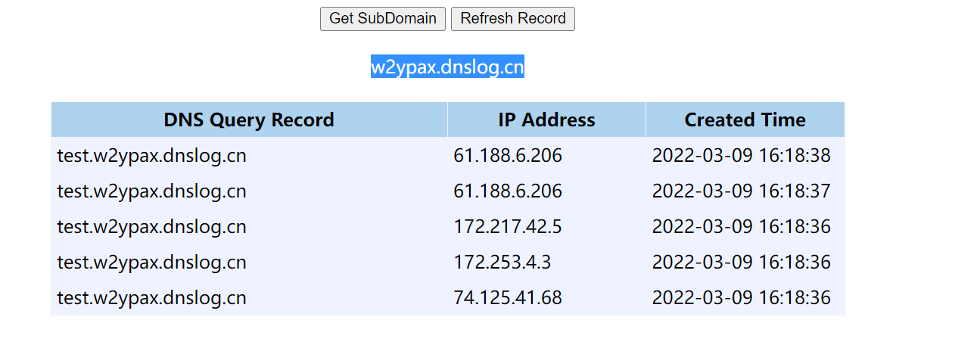Click the Get SubDomain button
The image size is (980, 345).
(x=383, y=19)
